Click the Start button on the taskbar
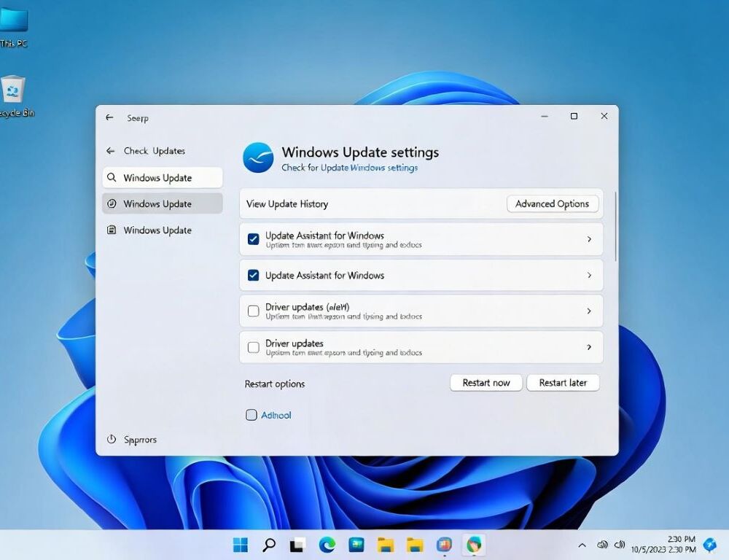The width and height of the screenshot is (729, 560). tap(239, 545)
